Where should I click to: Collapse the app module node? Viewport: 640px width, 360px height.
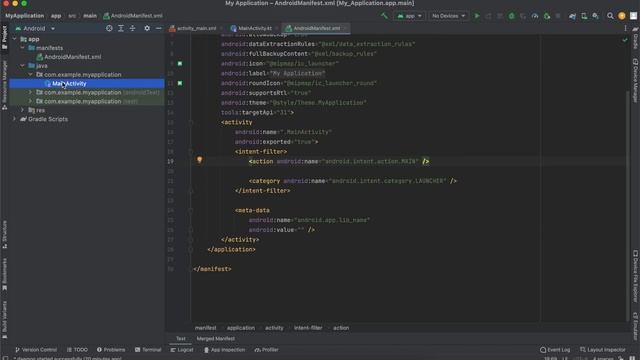15,39
